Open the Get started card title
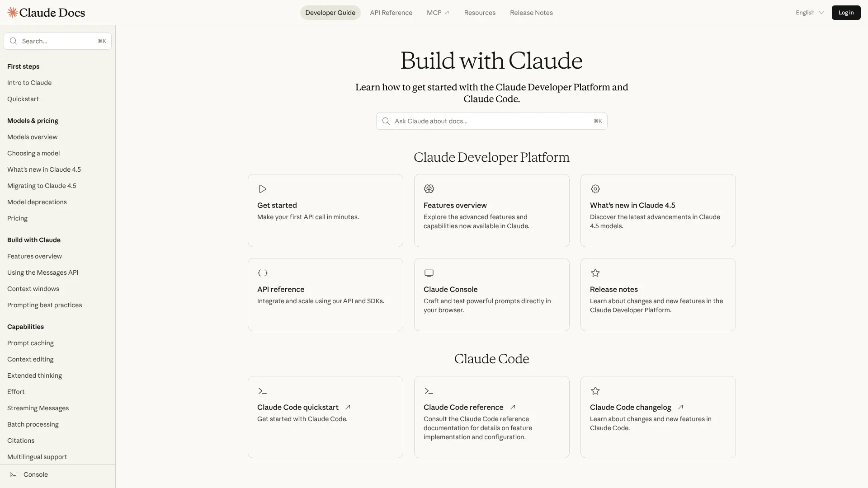The height and width of the screenshot is (488, 868). [x=277, y=205]
